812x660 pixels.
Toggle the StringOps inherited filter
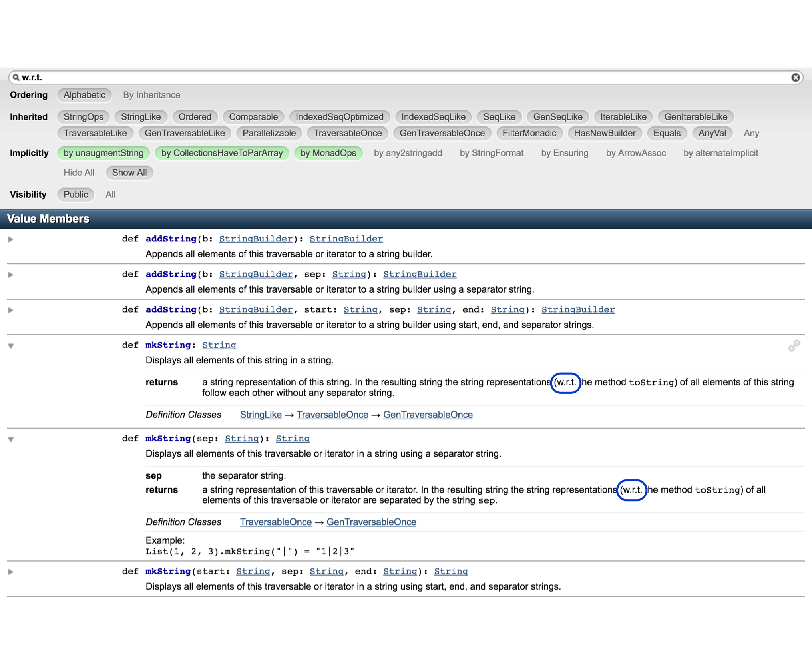tap(84, 117)
